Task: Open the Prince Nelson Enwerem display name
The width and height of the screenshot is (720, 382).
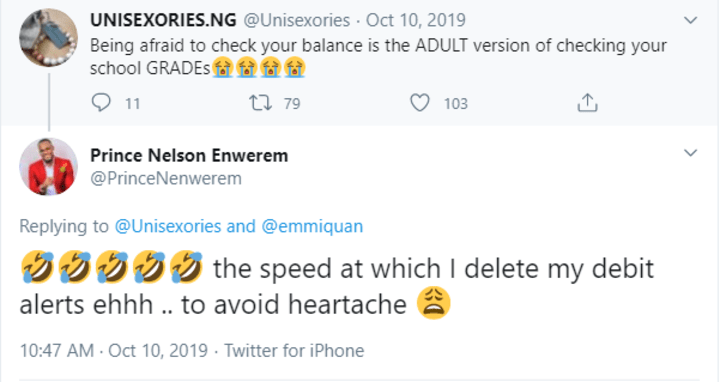Action: (189, 156)
